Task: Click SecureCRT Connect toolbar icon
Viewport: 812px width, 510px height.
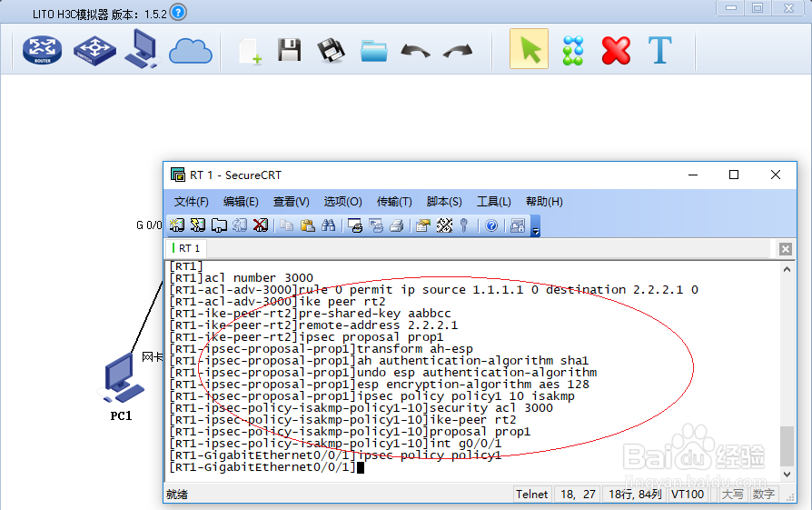Action: (x=176, y=225)
